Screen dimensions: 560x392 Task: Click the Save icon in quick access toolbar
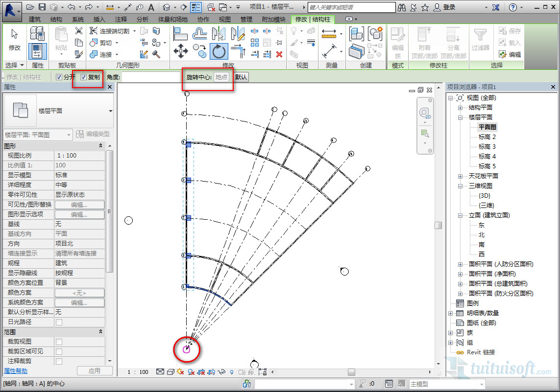click(42, 7)
